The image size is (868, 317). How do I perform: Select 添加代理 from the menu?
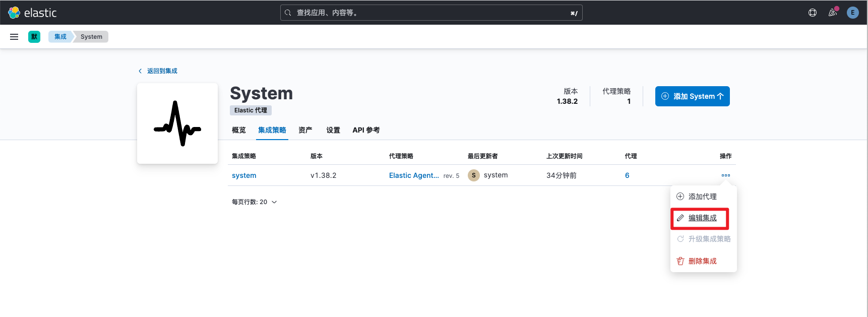click(704, 197)
